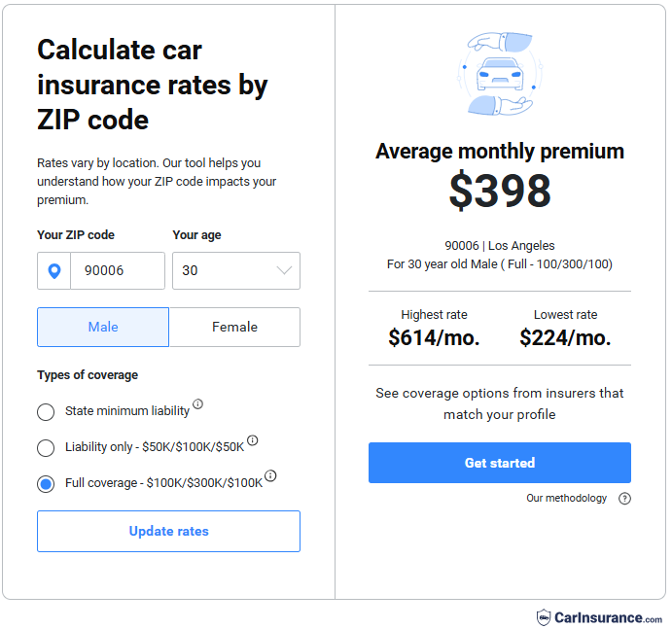The width and height of the screenshot is (672, 629).
Task: Click the car-in-hands illustration
Action: coord(500,74)
